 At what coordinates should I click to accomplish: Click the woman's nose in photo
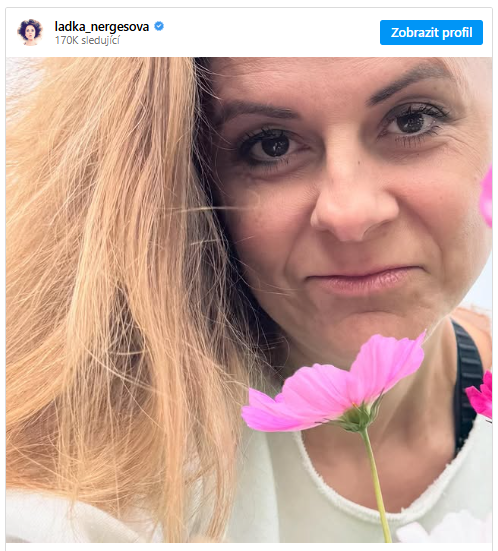[351, 207]
